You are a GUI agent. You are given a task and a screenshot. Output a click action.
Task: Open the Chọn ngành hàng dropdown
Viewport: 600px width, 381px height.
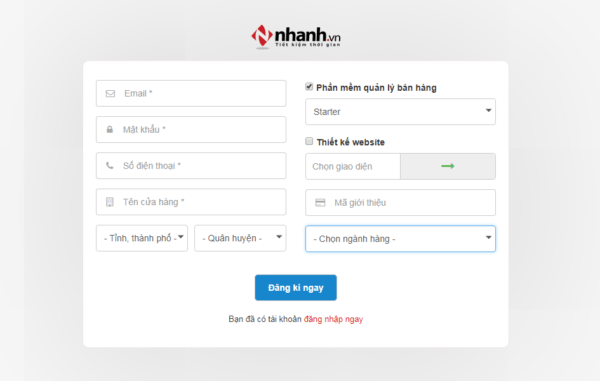tap(400, 239)
